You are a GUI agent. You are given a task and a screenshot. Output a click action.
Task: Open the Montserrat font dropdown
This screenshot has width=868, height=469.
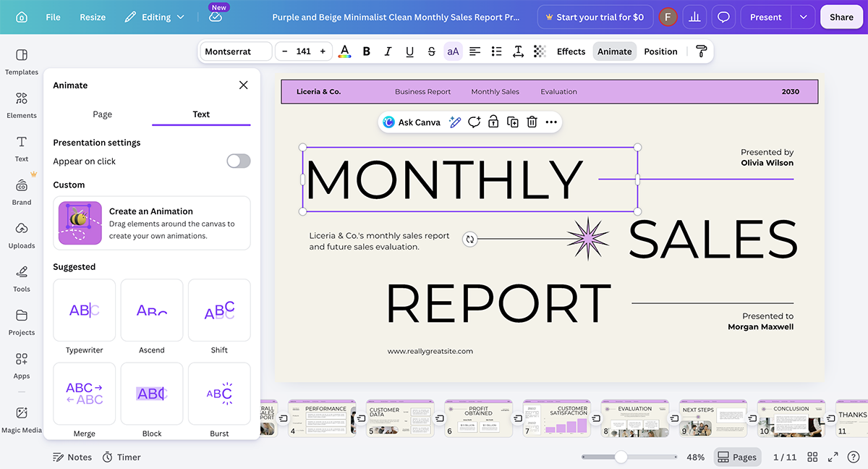click(x=236, y=51)
